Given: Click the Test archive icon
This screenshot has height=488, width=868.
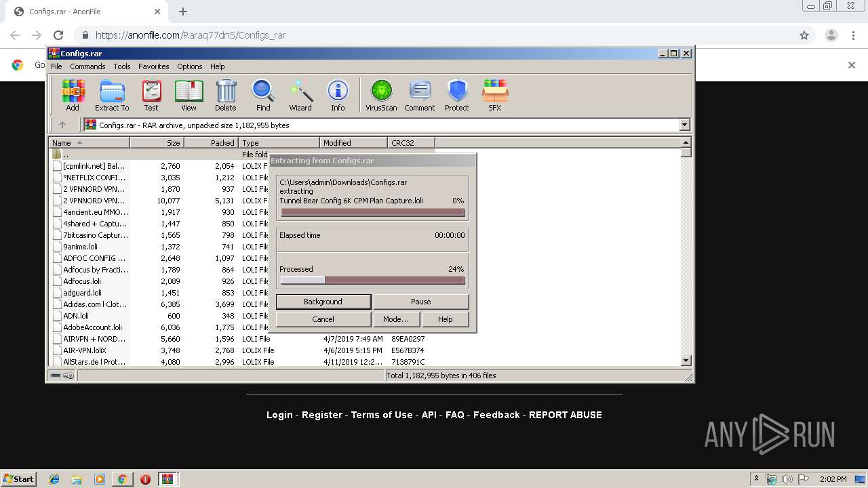Looking at the screenshot, I should click(151, 95).
